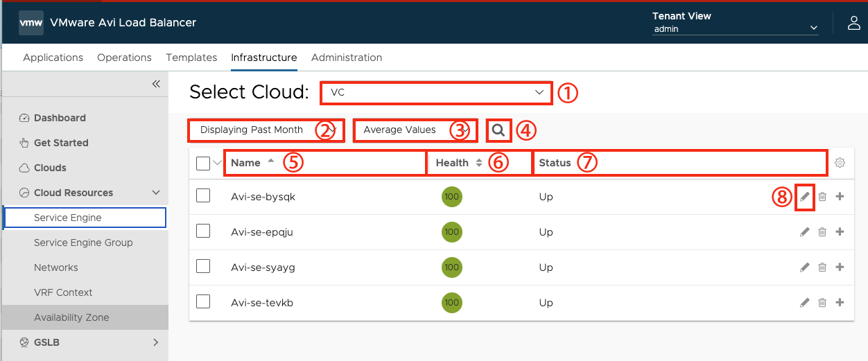Click health score 100 badge for Avi-se-epqju
Screen dimensions: 868x361
[x=452, y=232]
